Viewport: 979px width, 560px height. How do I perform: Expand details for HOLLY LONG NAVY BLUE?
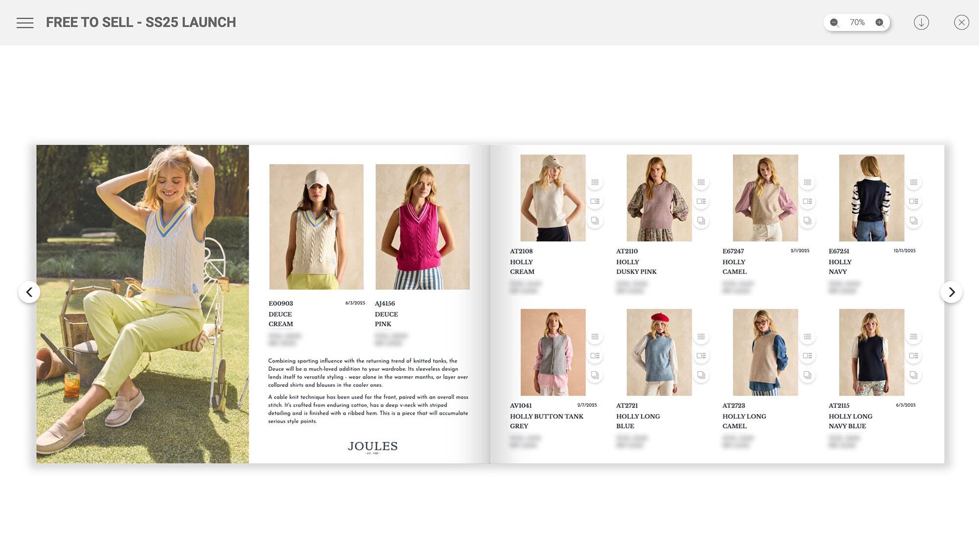[x=913, y=355]
